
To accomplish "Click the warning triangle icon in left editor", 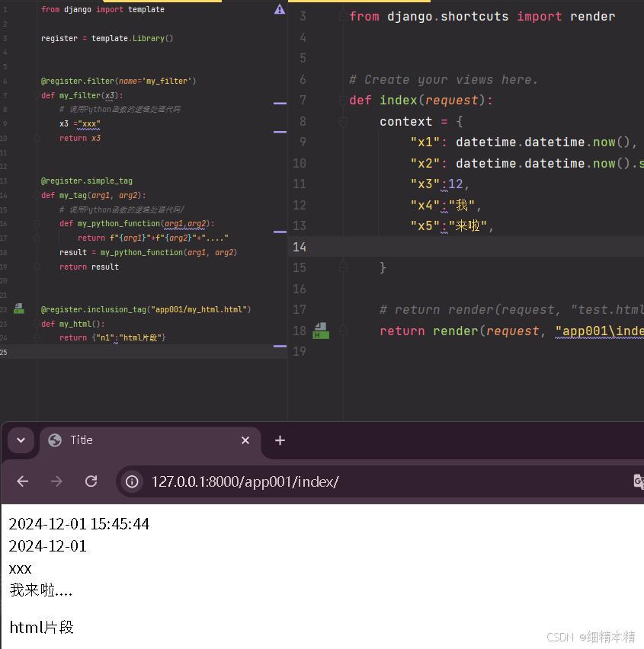I will (x=280, y=9).
